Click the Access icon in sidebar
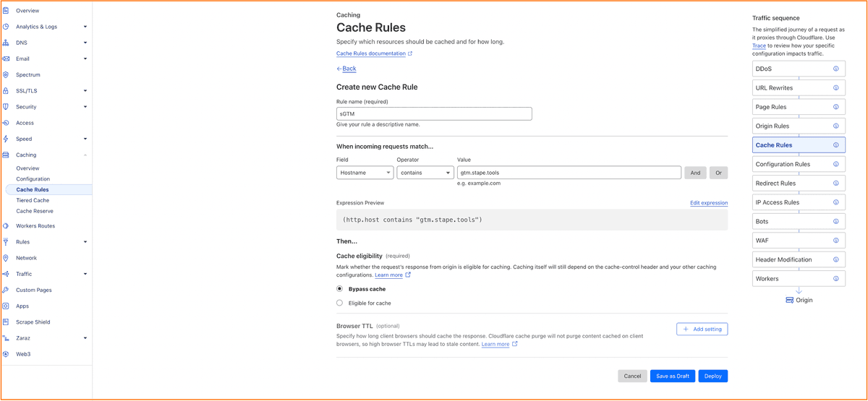 pyautogui.click(x=6, y=123)
